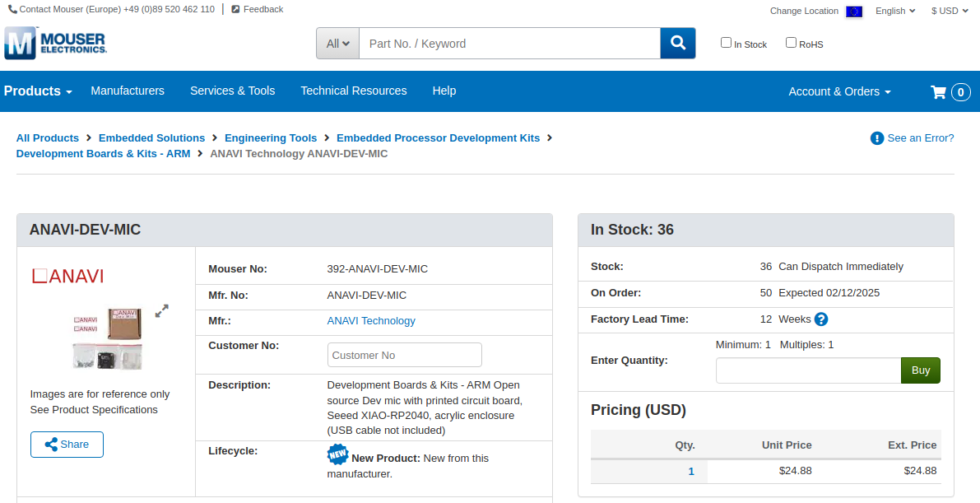Click the Mouser Electronics logo
Viewport: 980px width, 503px height.
tap(56, 43)
